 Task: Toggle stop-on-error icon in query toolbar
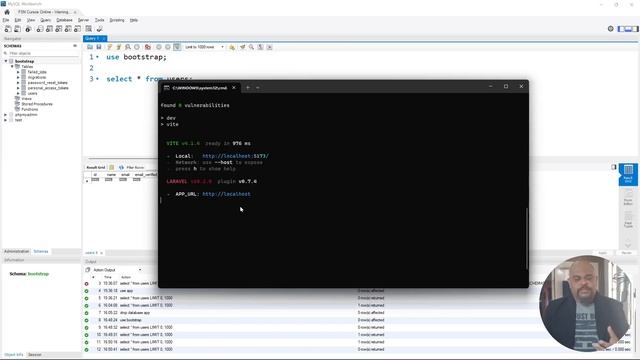[x=148, y=47]
